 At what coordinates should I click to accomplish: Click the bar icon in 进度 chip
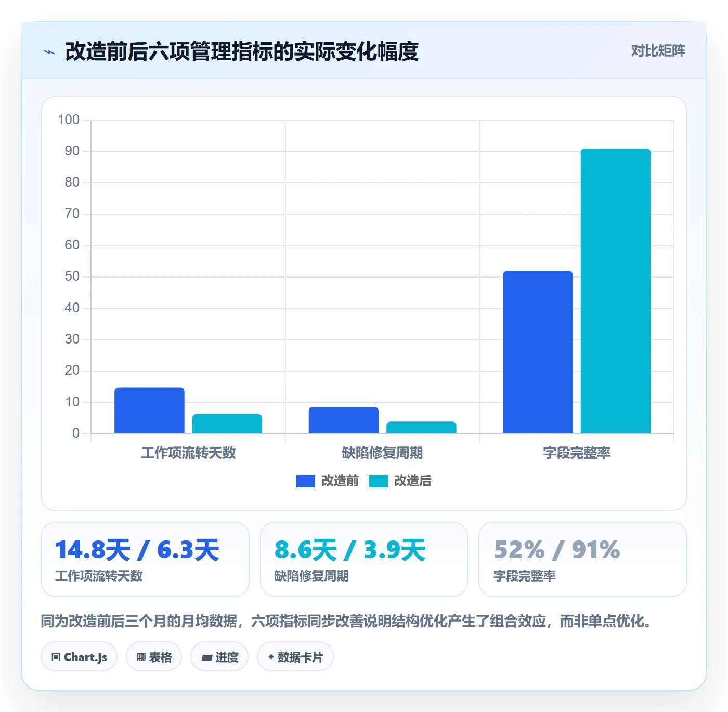click(x=206, y=658)
